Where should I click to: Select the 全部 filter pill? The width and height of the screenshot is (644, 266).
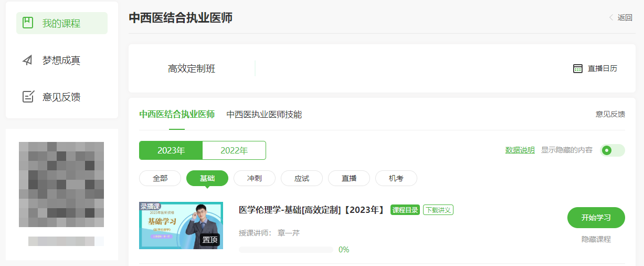coord(160,178)
